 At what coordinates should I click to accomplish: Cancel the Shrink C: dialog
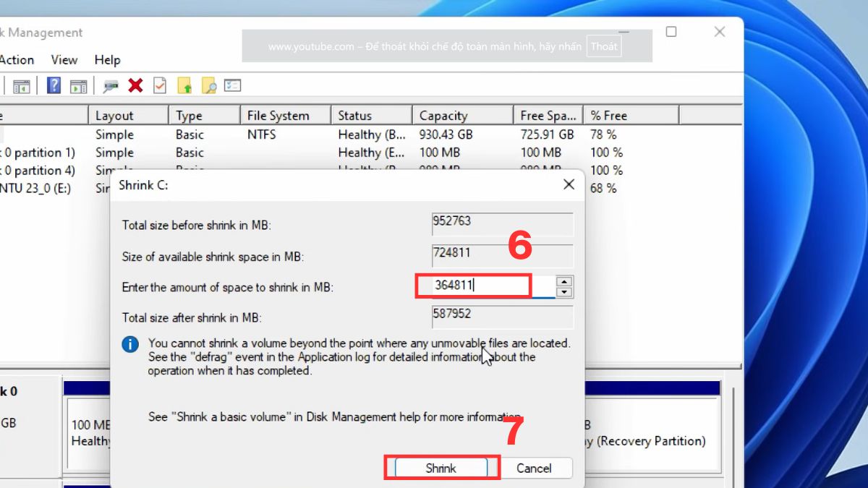click(537, 467)
